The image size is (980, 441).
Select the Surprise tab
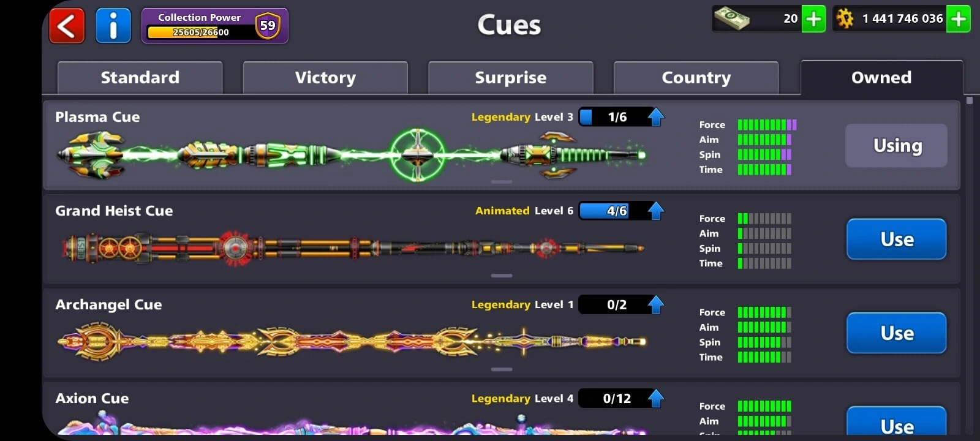[x=511, y=78]
